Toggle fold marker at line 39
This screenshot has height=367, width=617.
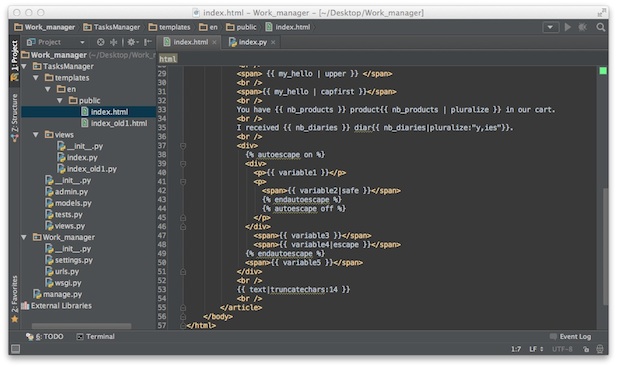(x=183, y=164)
